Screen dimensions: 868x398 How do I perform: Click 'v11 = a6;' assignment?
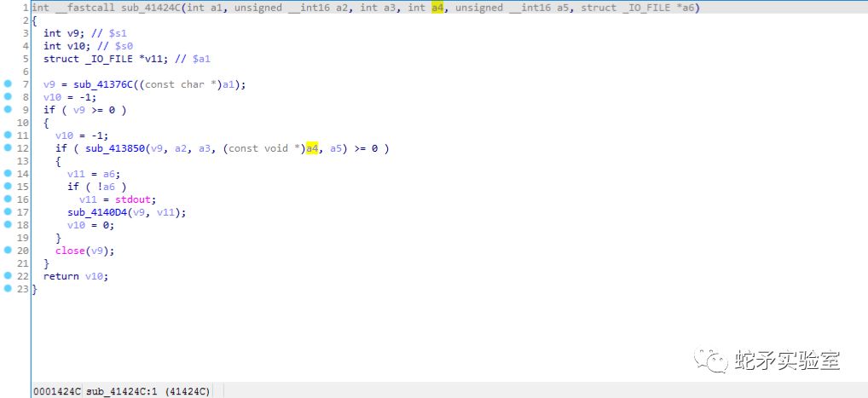tap(94, 174)
